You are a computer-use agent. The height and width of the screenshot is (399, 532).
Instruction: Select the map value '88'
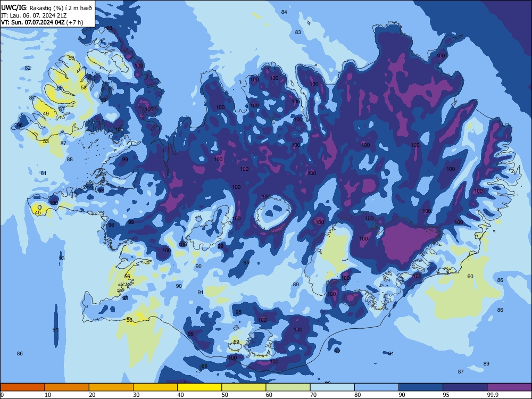click(x=70, y=159)
